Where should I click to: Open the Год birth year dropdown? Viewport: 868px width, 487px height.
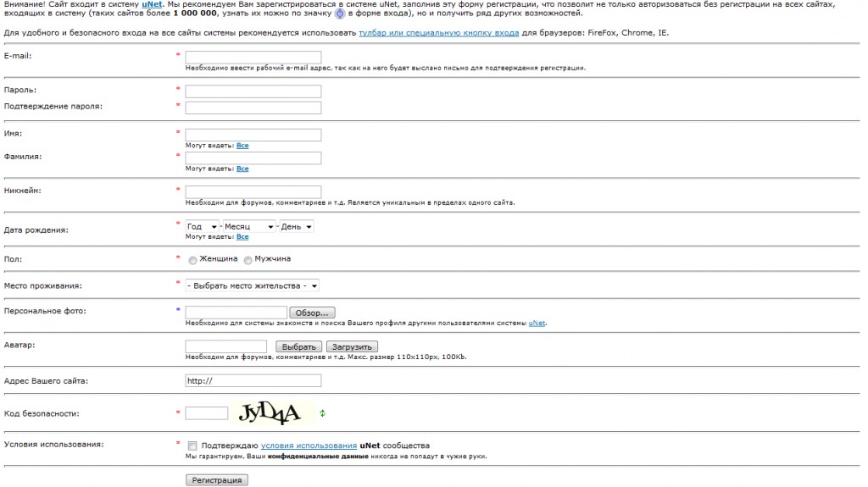pos(202,226)
